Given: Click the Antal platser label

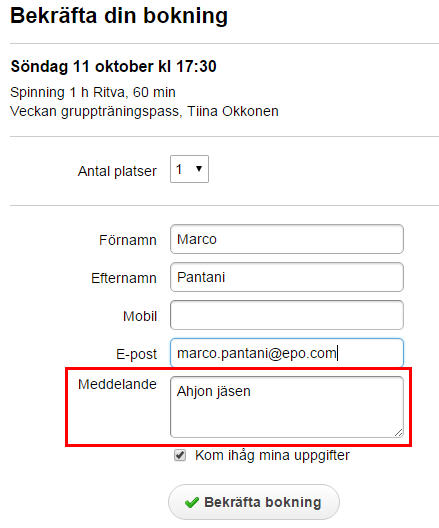Looking at the screenshot, I should pyautogui.click(x=117, y=171).
